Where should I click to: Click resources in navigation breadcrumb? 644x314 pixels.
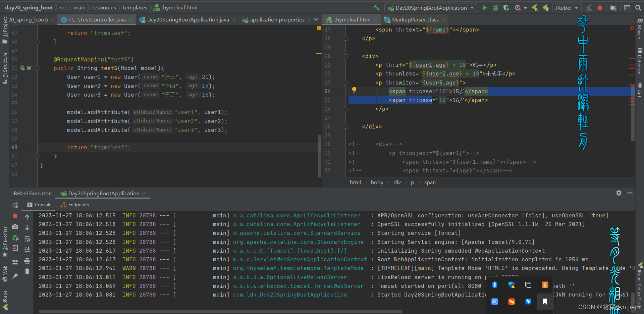tap(104, 8)
